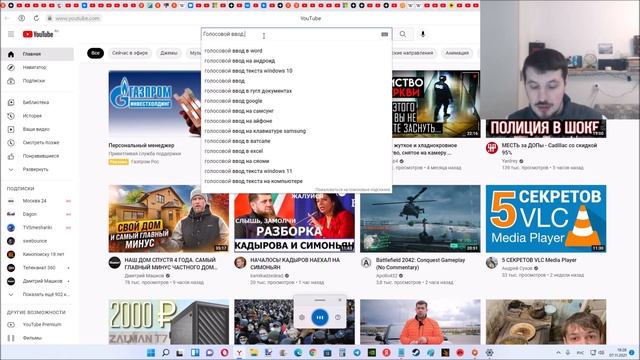Screen dimensions: 640x360
Task: Open Подписки in the sidebar
Action: click(x=37, y=81)
